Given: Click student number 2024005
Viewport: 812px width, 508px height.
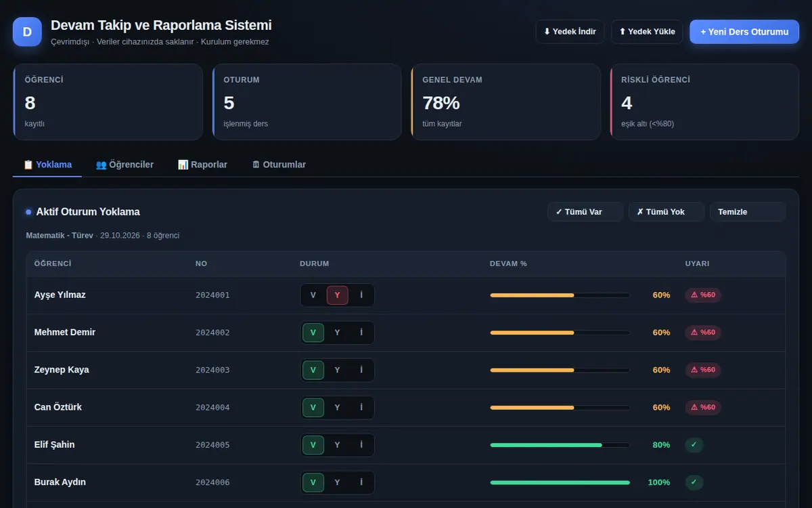Looking at the screenshot, I should (x=212, y=445).
